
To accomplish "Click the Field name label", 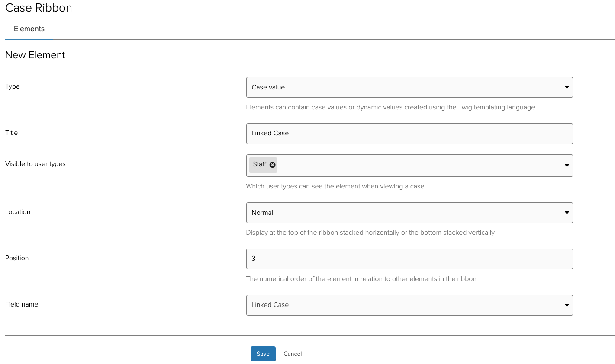I will tap(22, 304).
